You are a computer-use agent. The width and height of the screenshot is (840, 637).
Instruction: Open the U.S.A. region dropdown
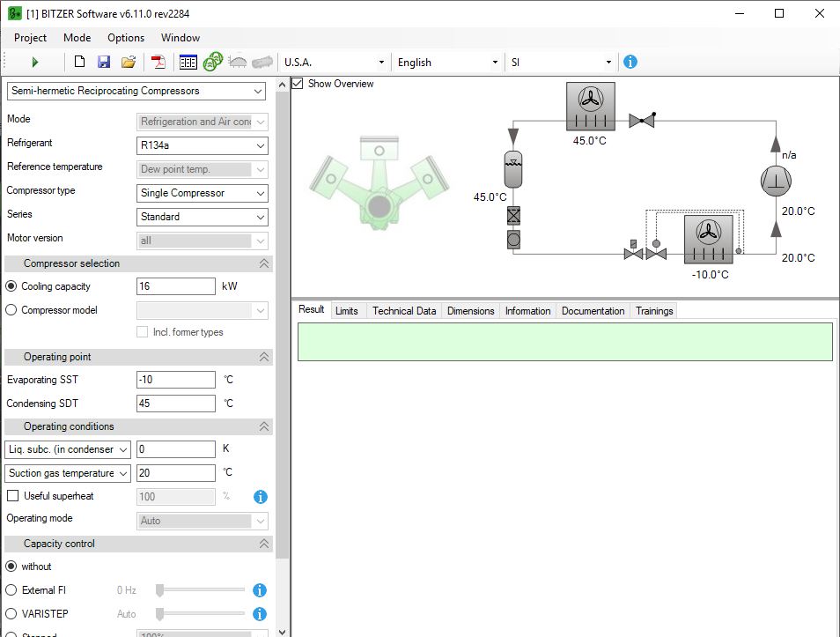click(333, 63)
